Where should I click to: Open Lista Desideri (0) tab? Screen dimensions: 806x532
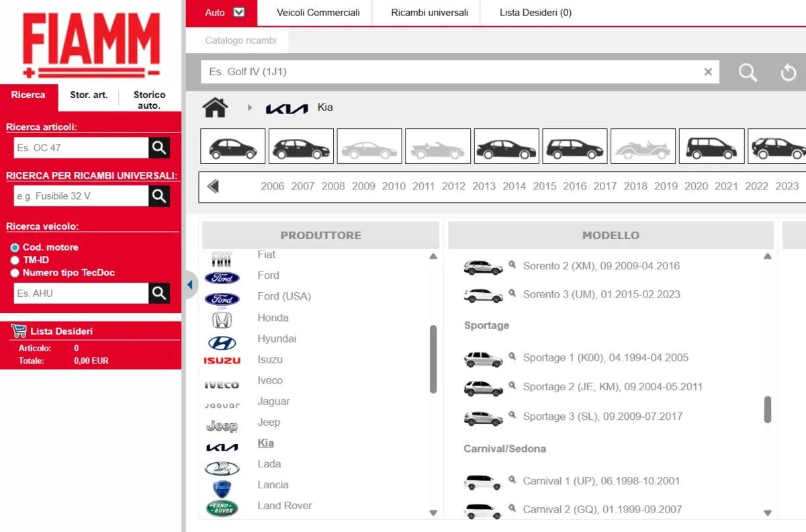click(x=536, y=12)
